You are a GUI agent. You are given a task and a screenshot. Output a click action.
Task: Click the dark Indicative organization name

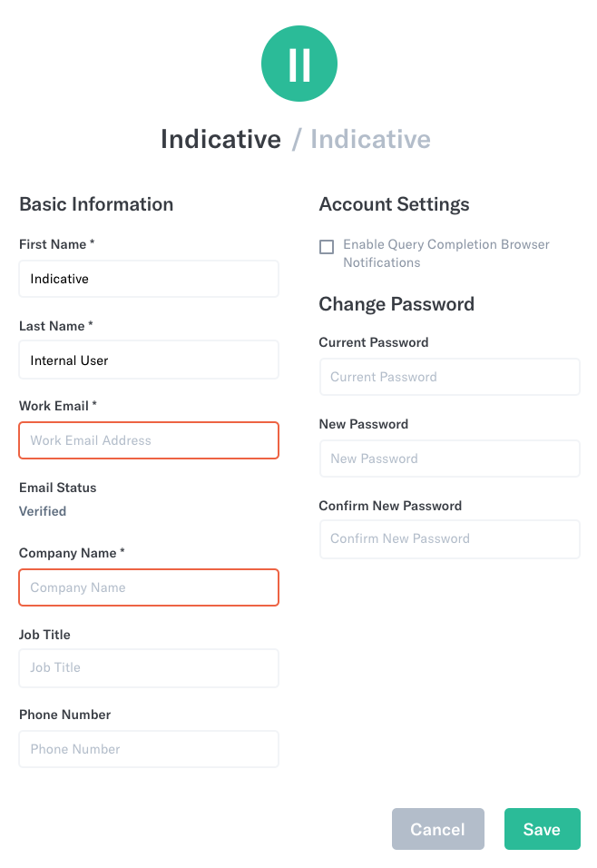click(220, 139)
